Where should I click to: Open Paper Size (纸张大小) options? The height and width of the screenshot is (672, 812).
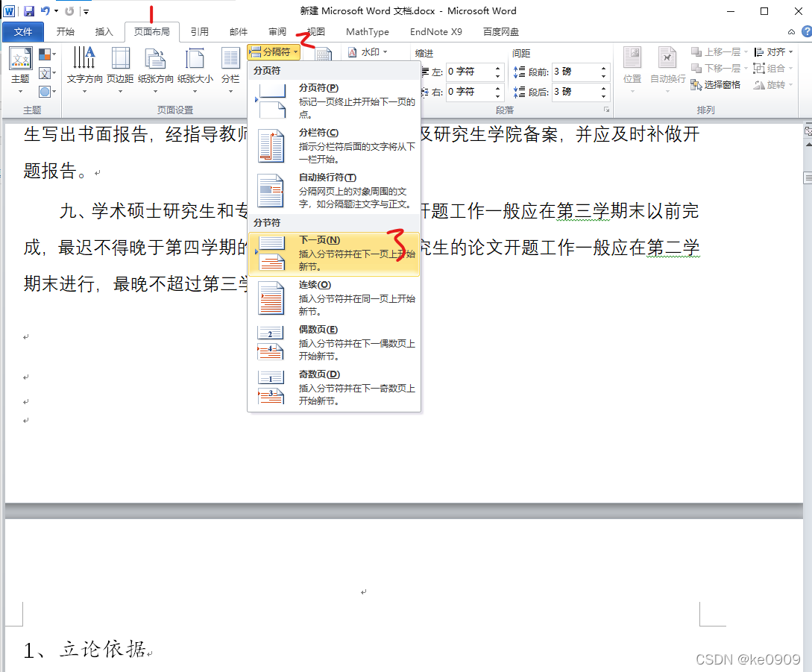(195, 70)
